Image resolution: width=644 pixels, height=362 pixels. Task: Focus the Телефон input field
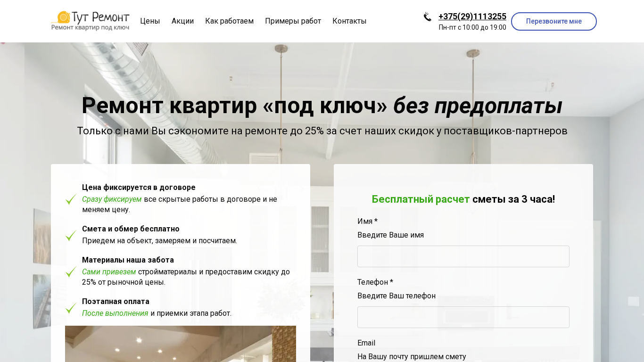463,317
